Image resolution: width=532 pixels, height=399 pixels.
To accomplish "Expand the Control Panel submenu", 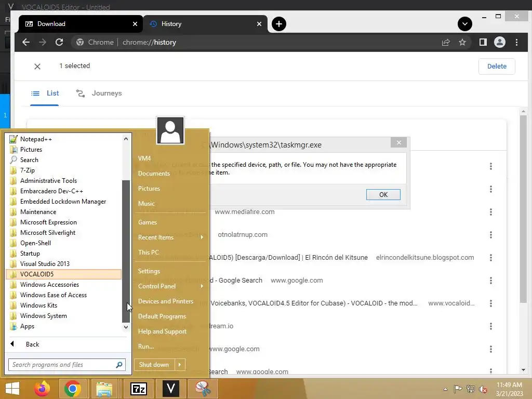I will point(170,286).
